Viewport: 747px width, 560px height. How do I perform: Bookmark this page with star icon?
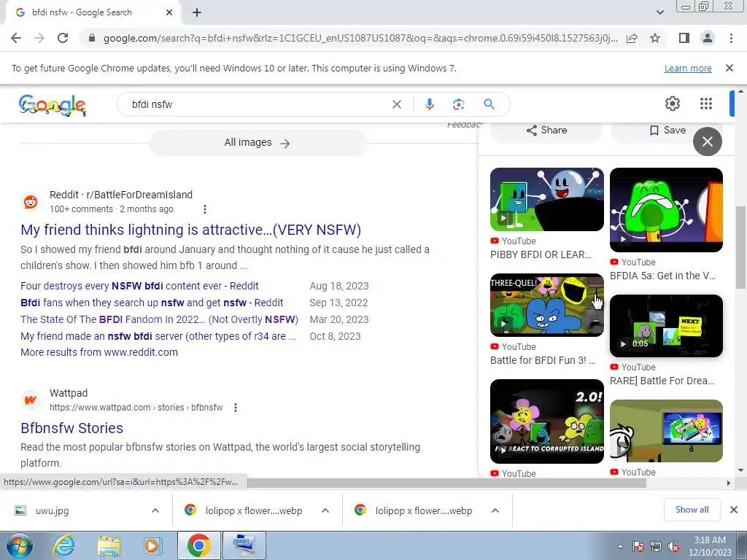[655, 38]
